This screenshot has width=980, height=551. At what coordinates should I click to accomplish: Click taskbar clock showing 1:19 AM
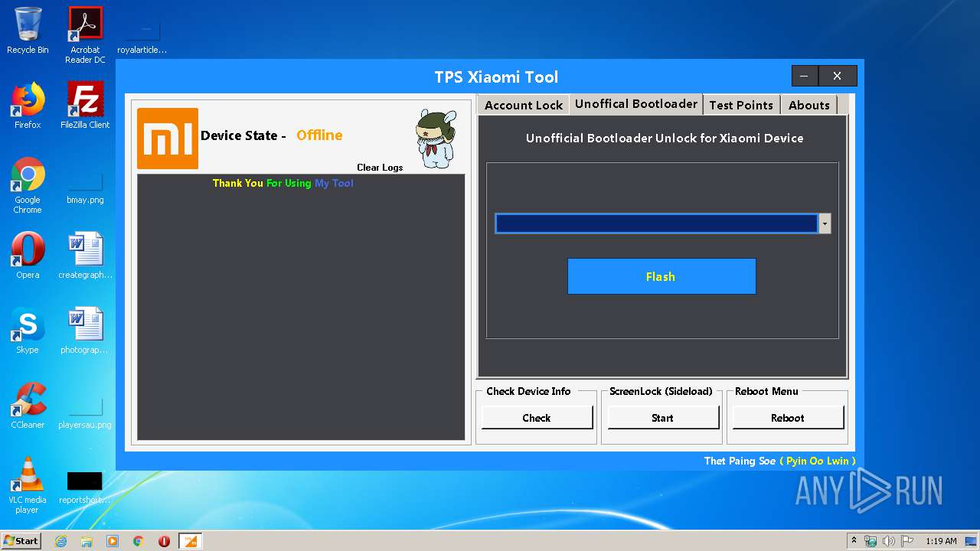pos(941,541)
